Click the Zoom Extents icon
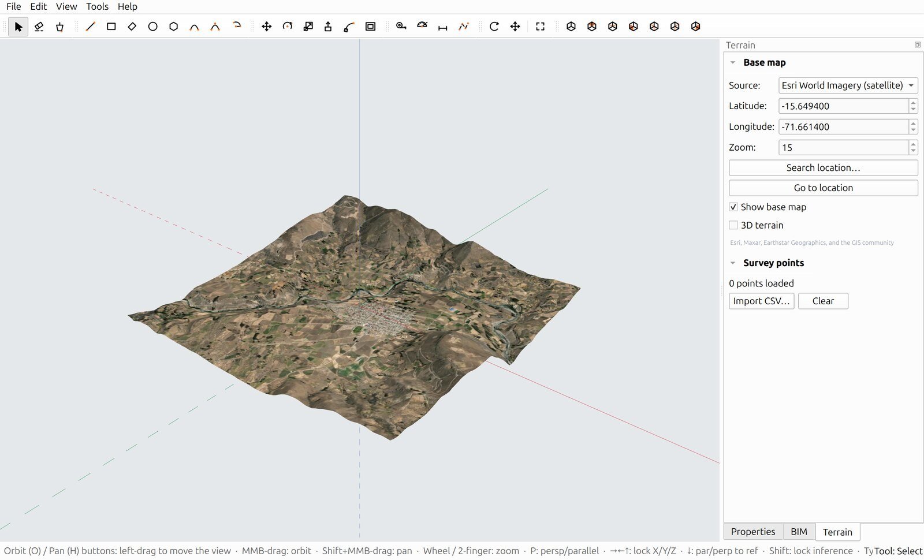 (x=540, y=27)
